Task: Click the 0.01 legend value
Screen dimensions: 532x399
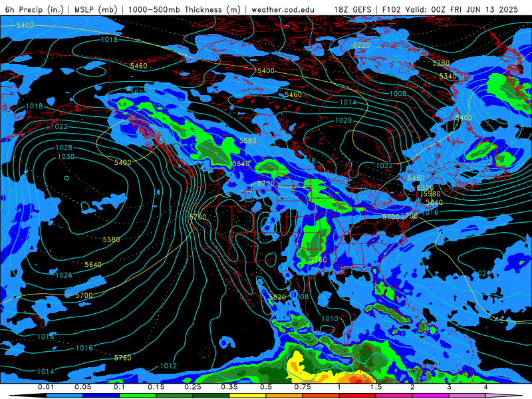Action: click(46, 387)
